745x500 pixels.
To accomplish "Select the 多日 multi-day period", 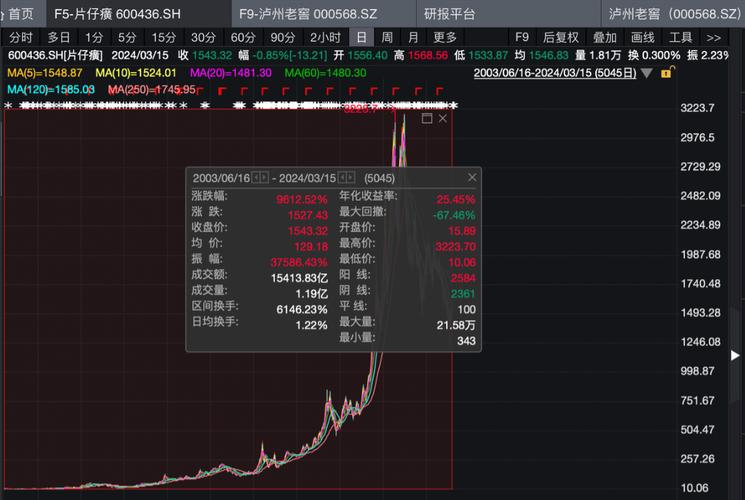I will [59, 38].
